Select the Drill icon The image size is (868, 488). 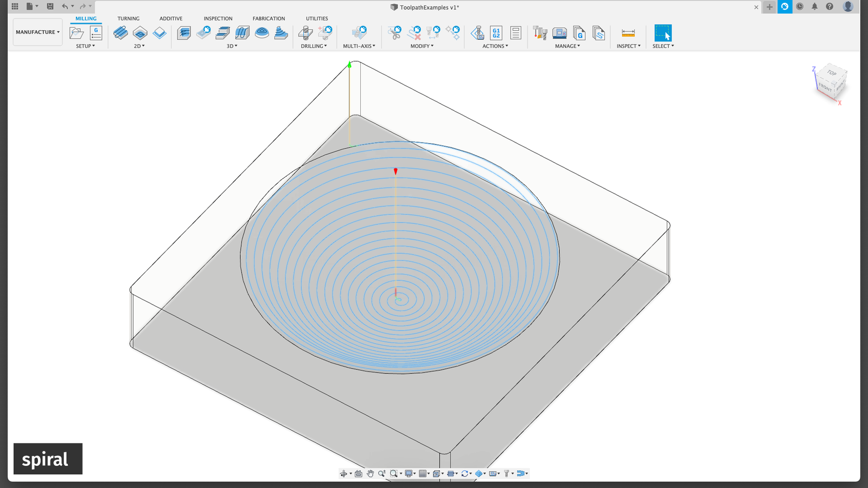tap(305, 33)
